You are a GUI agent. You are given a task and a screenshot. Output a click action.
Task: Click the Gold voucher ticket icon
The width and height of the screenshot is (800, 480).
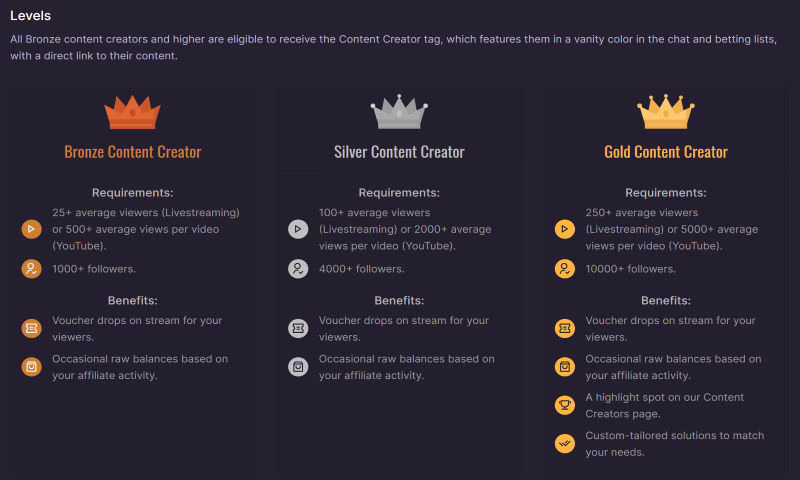point(565,328)
